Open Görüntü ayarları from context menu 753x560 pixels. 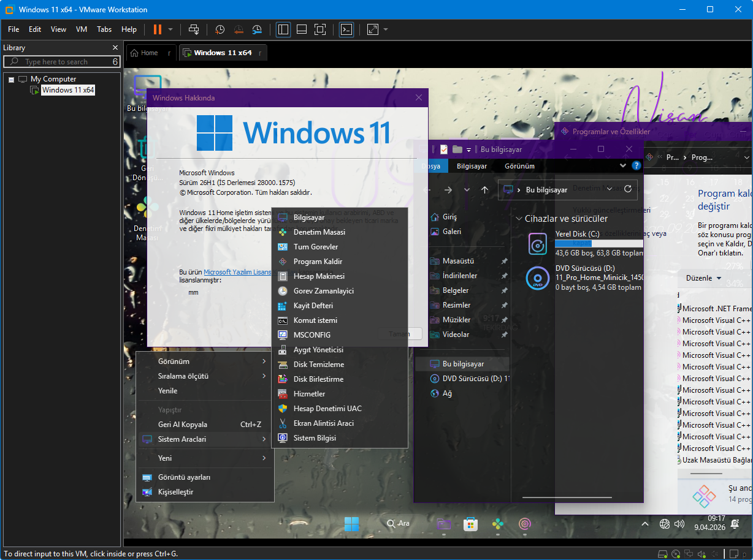click(204, 477)
